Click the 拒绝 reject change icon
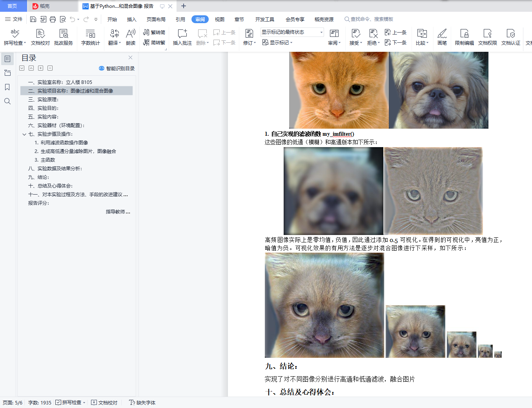Viewport: 532px width, 408px height. click(373, 34)
